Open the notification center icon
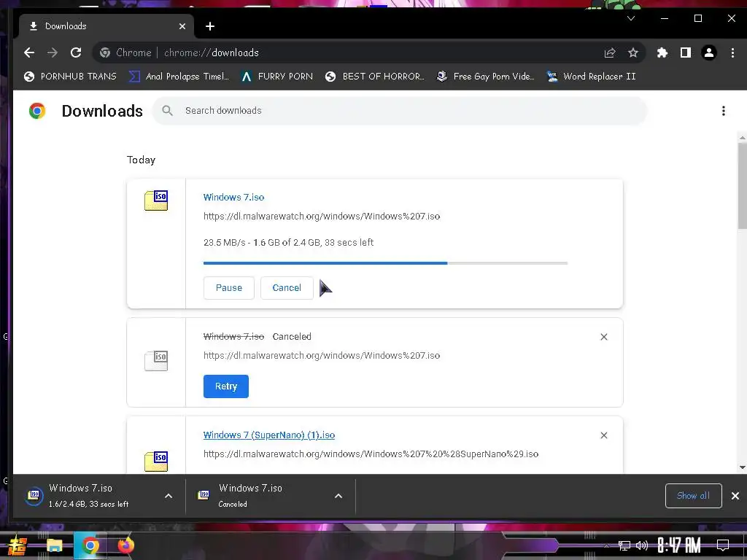This screenshot has width=747, height=560. click(x=723, y=545)
